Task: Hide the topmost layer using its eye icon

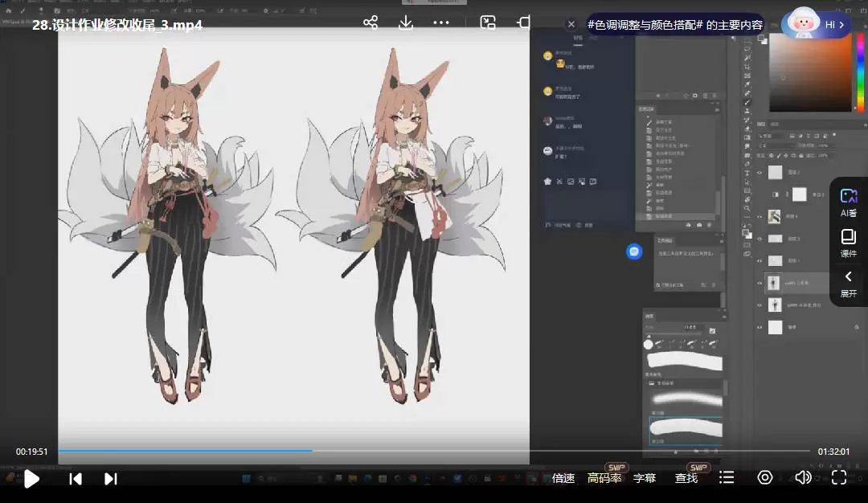Action: (759, 173)
